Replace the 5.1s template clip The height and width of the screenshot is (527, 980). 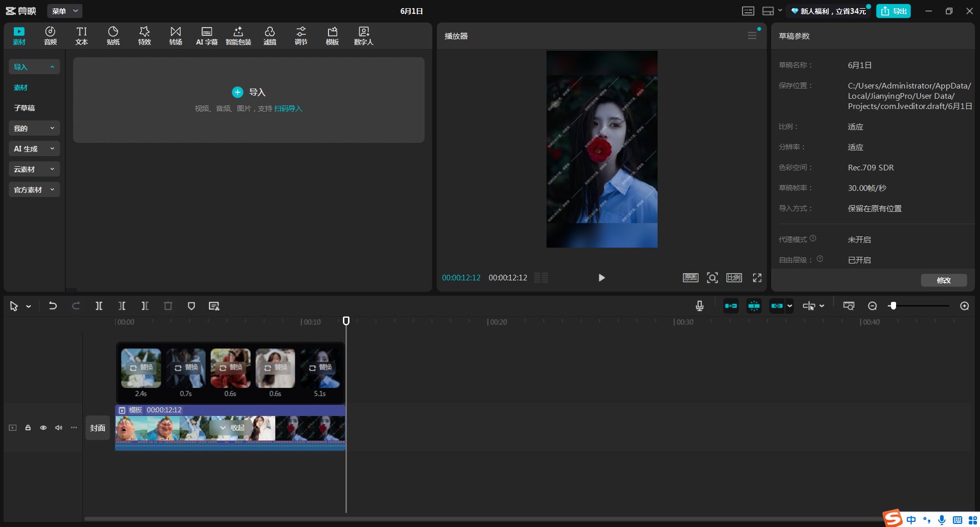pyautogui.click(x=320, y=367)
